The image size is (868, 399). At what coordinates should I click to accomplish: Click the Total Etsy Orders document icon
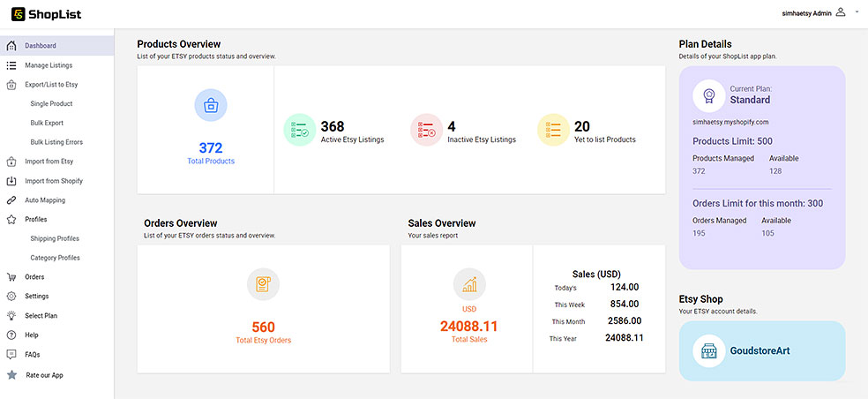263,284
